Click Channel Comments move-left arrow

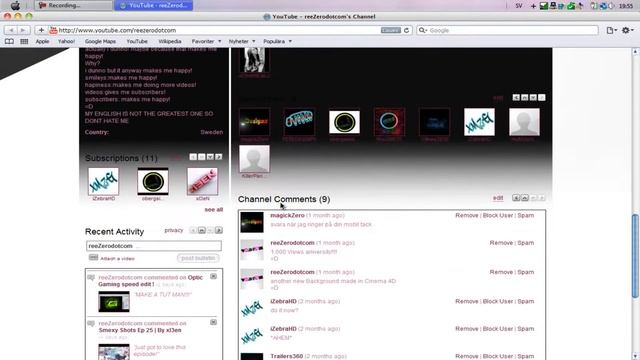point(516,198)
